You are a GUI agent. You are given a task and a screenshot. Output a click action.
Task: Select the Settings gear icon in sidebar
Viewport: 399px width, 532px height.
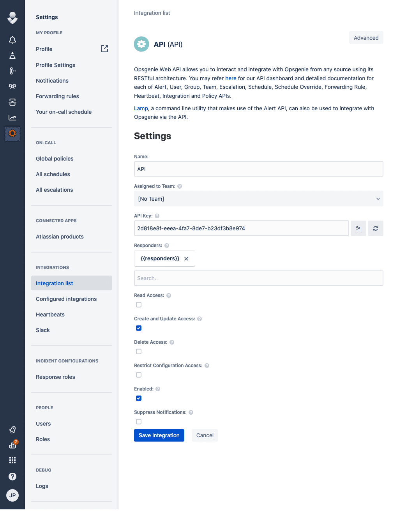[x=12, y=134]
